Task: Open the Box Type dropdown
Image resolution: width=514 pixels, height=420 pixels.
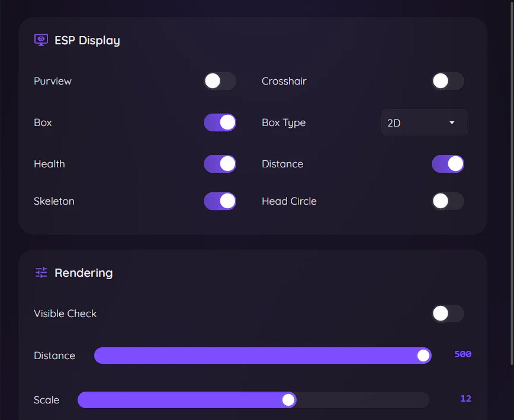Action: (x=424, y=122)
